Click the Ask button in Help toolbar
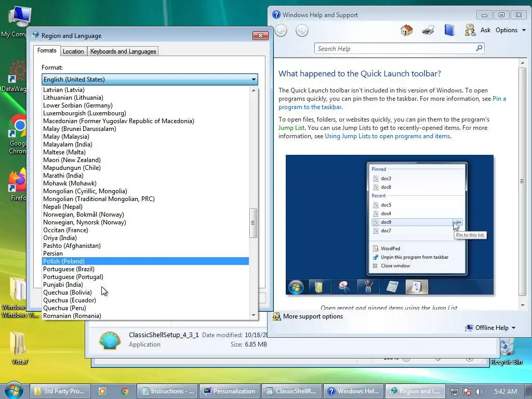Viewport: 532px width, 399px height. pyautogui.click(x=485, y=30)
